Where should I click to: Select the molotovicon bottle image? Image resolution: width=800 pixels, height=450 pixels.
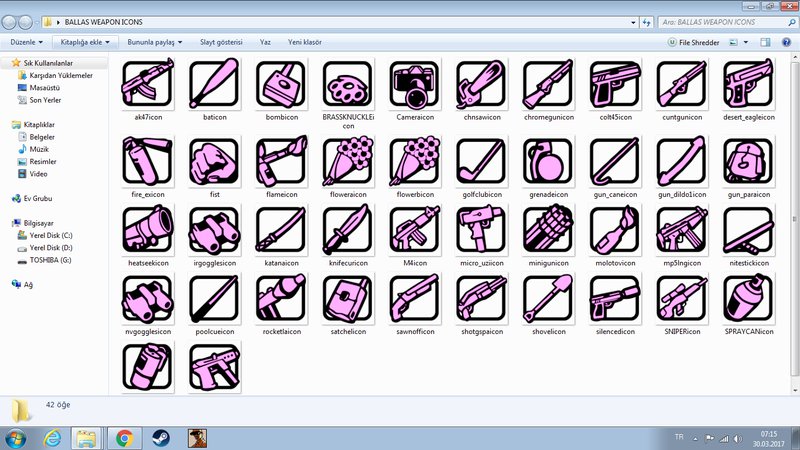tap(615, 230)
